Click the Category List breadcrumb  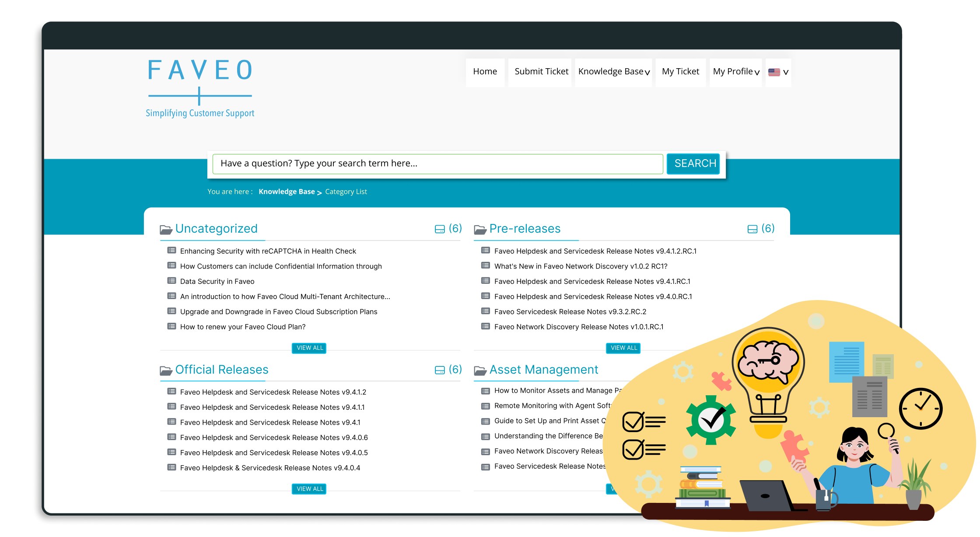point(346,192)
